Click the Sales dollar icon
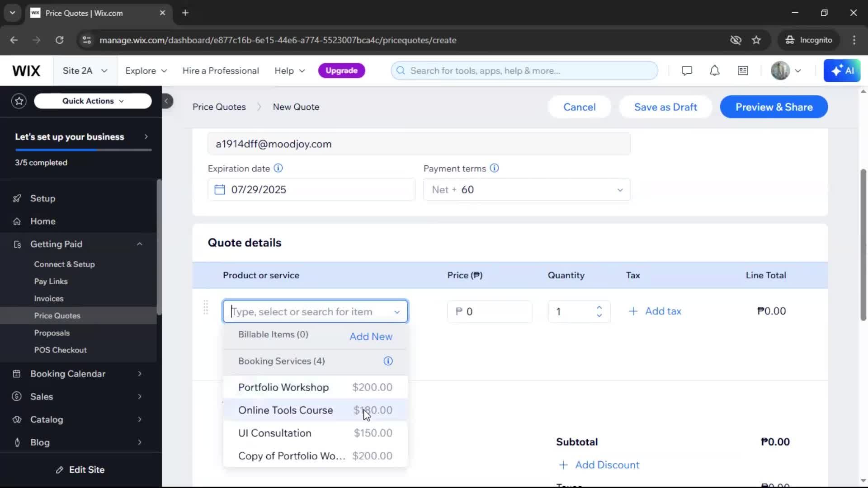Viewport: 868px width, 488px height. tap(17, 396)
